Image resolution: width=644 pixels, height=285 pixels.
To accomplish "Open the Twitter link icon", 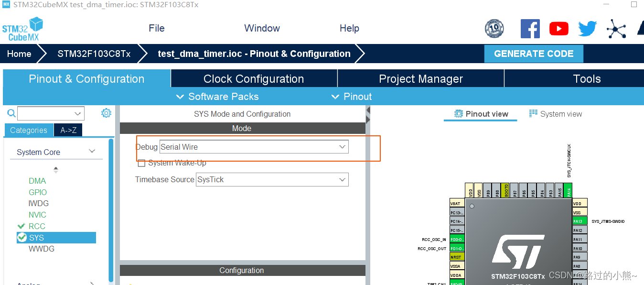I will point(587,29).
